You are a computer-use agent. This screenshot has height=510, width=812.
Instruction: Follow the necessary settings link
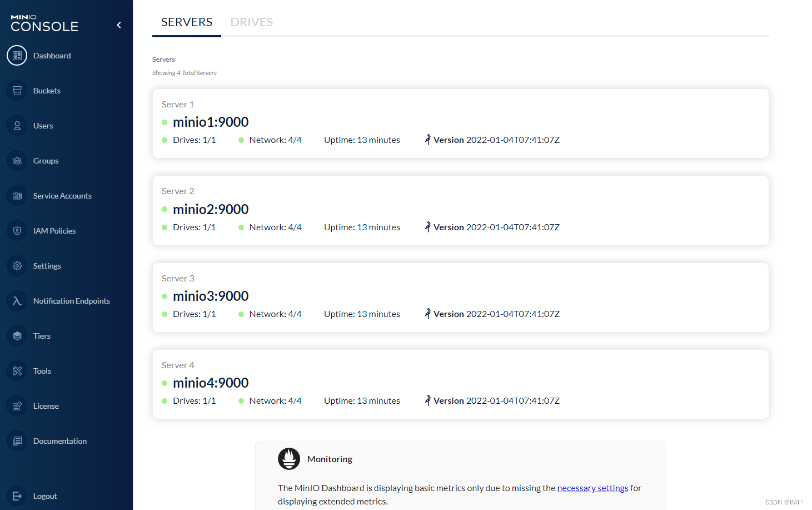(592, 488)
